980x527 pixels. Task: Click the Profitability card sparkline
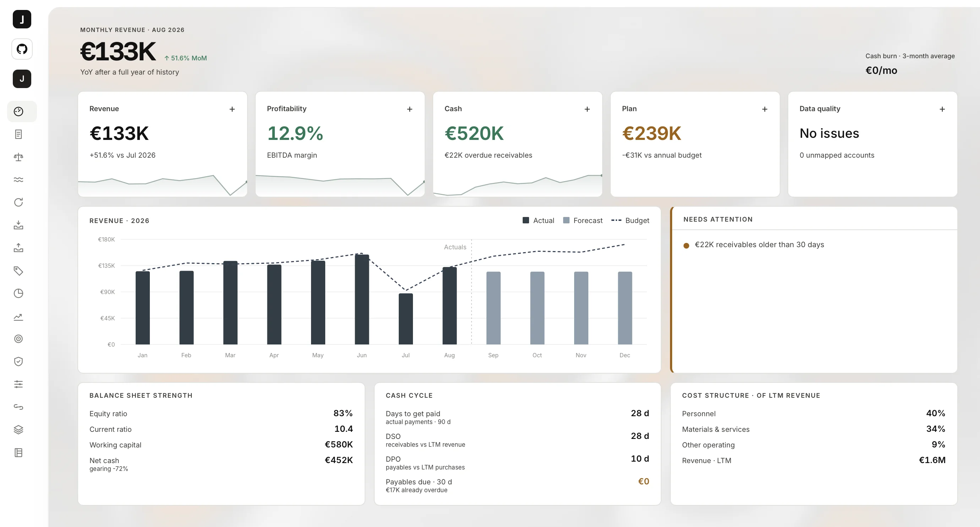[x=340, y=185]
